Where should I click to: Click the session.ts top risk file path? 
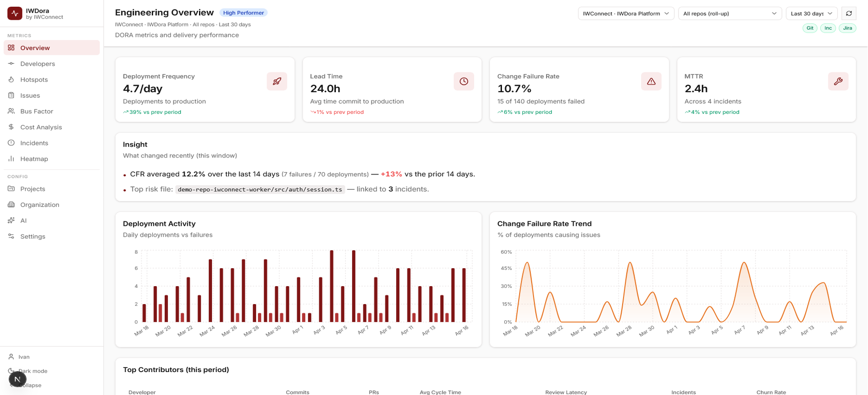pyautogui.click(x=260, y=189)
